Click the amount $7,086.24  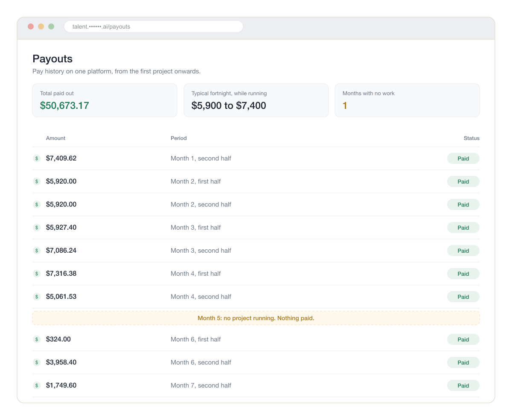[x=61, y=251]
